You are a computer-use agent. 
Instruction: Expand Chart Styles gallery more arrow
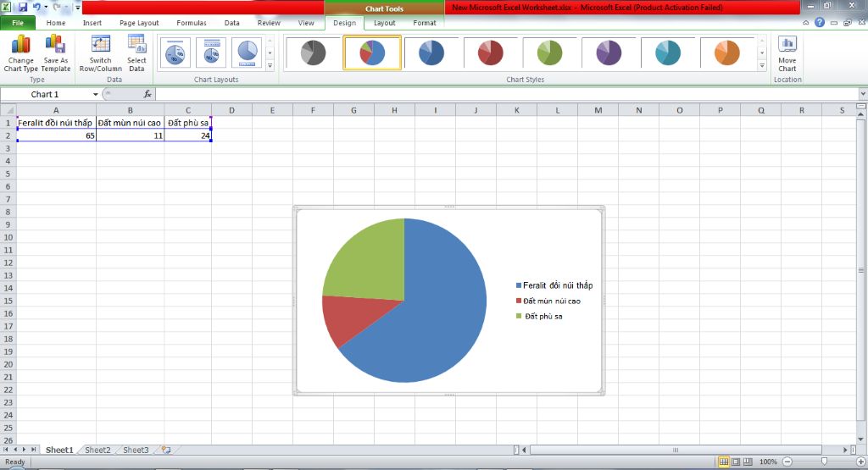(x=762, y=66)
